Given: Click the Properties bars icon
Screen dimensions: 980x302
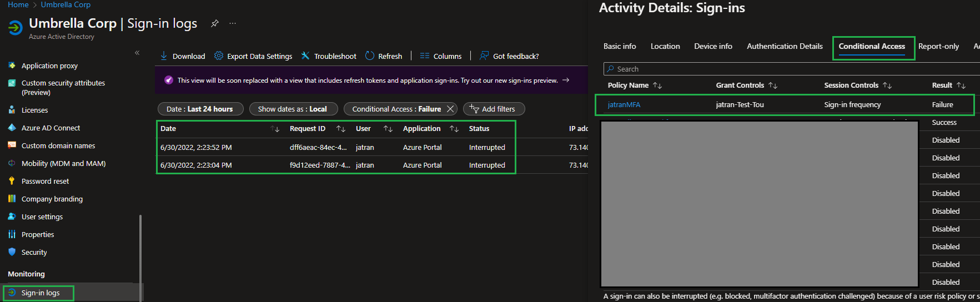Looking at the screenshot, I should click(12, 234).
